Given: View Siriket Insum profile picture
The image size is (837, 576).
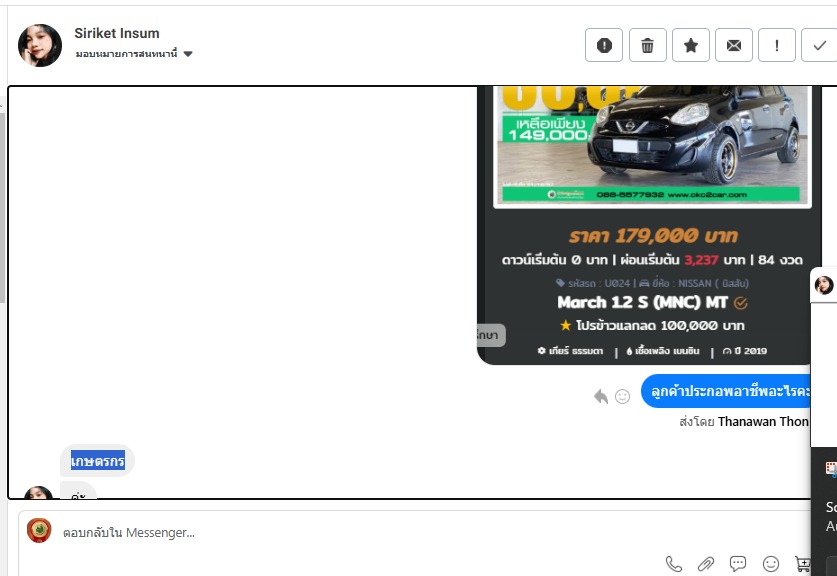Looking at the screenshot, I should (40, 45).
